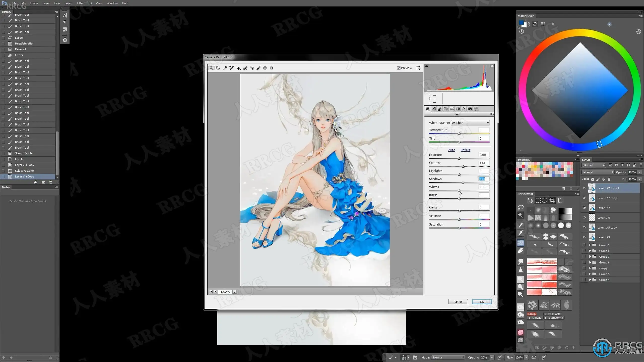This screenshot has height=362, width=644.
Task: Show Group 9 by clicking its visibility box
Action: coord(584,245)
